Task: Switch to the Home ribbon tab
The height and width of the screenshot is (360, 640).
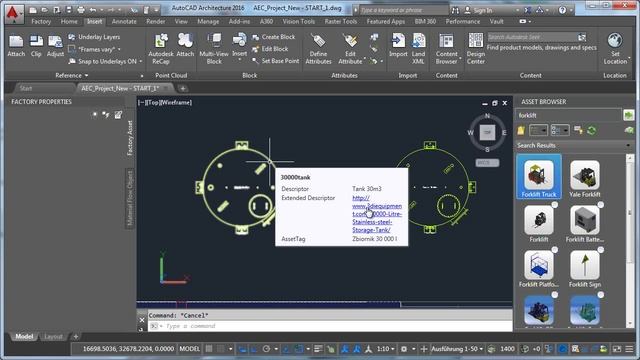Action: (69, 22)
